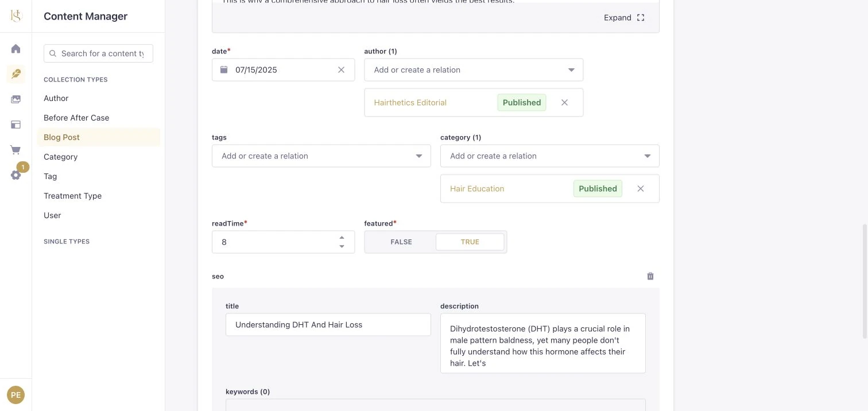This screenshot has width=868, height=411.
Task: Open Category collection type
Action: tap(60, 157)
